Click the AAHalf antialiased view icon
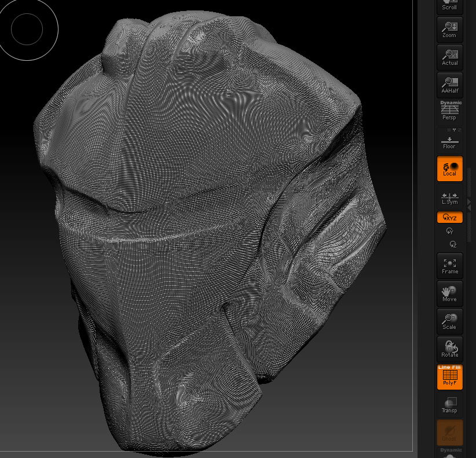Screen dimensions: 476x458 449,85
